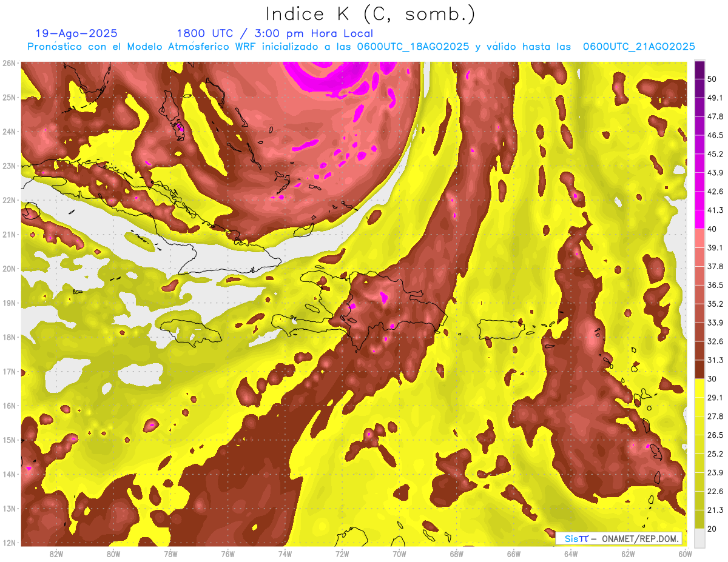The width and height of the screenshot is (728, 562).
Task: Click the dark brown color bar segment between 30 and 31.3
Action: click(x=699, y=369)
